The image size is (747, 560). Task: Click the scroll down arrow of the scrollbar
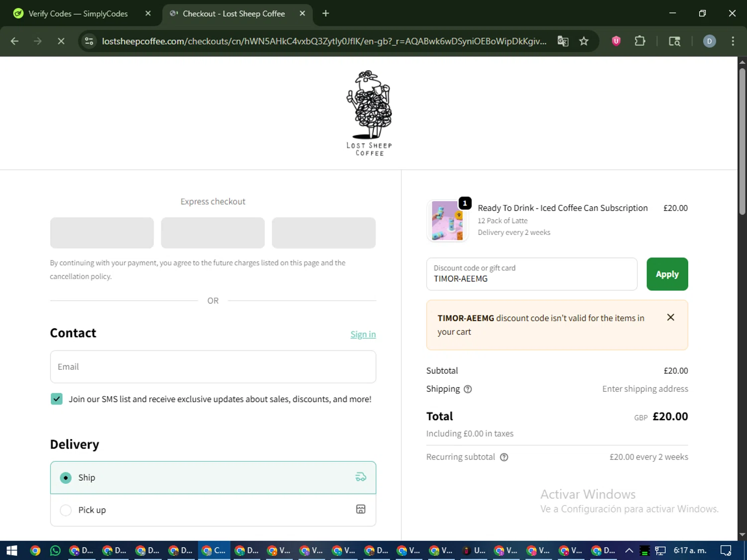click(x=742, y=535)
